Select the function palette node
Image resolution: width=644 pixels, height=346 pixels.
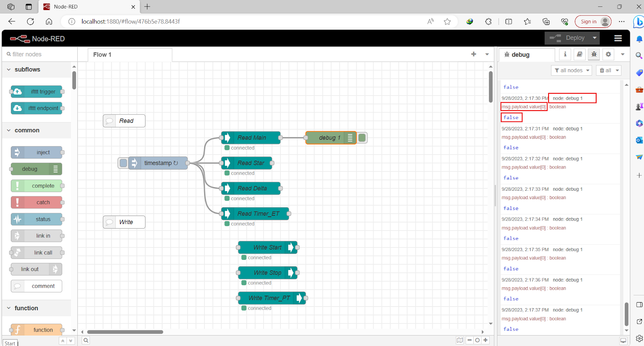37,330
